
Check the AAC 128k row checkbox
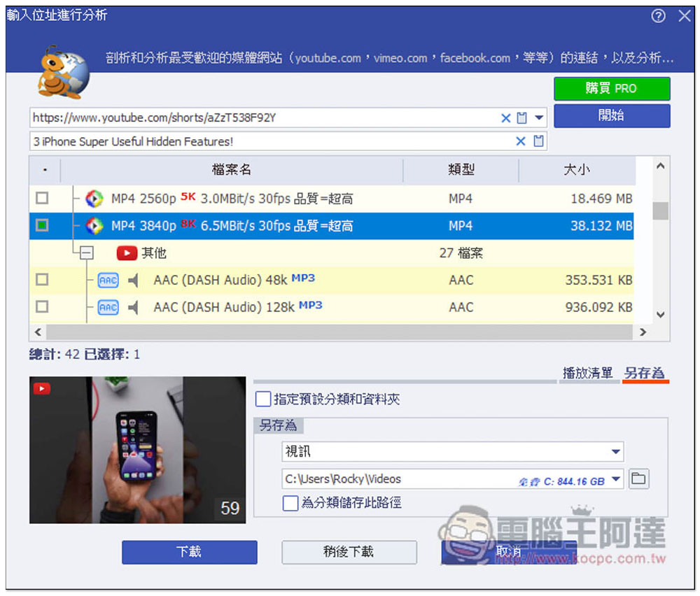[42, 307]
